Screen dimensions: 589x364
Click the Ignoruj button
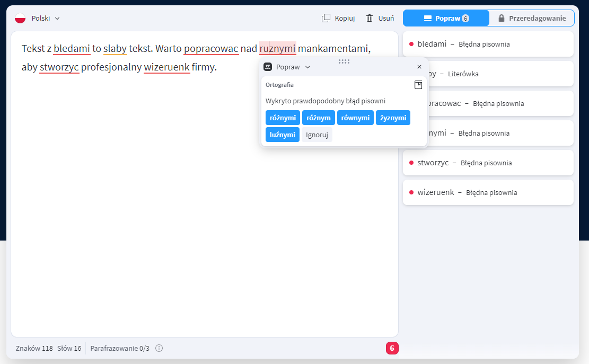[317, 135]
